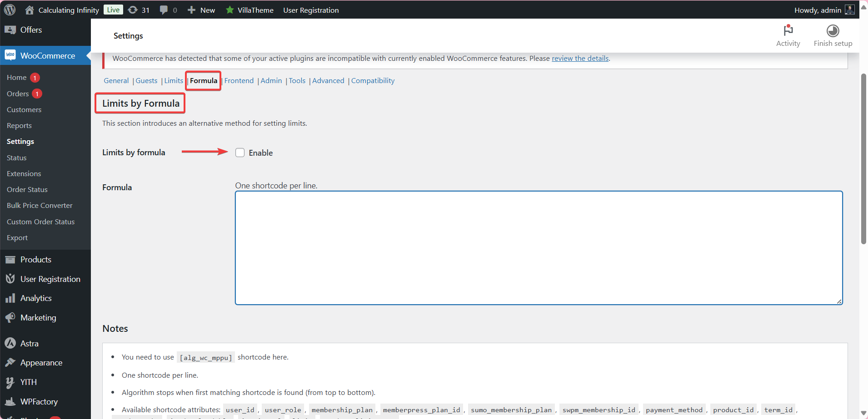Viewport: 868px width, 419px height.
Task: Click the payment_method attribute text
Action: 674,410
